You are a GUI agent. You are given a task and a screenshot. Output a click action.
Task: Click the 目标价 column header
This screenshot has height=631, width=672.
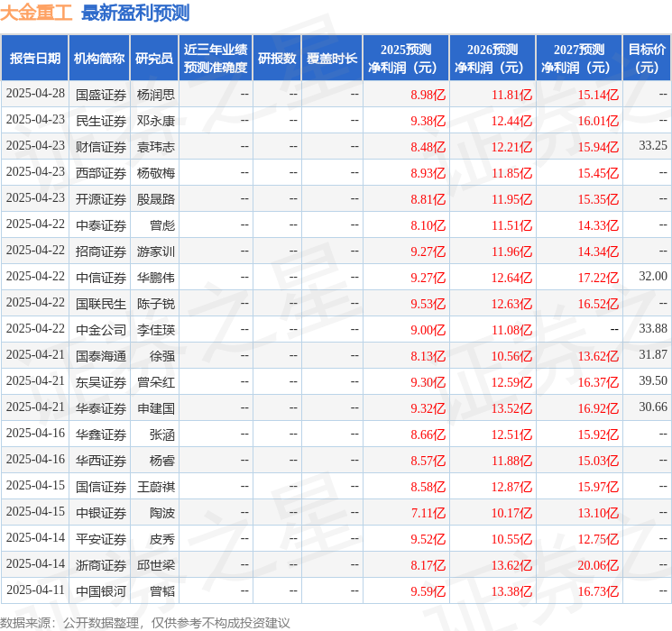tap(646, 59)
